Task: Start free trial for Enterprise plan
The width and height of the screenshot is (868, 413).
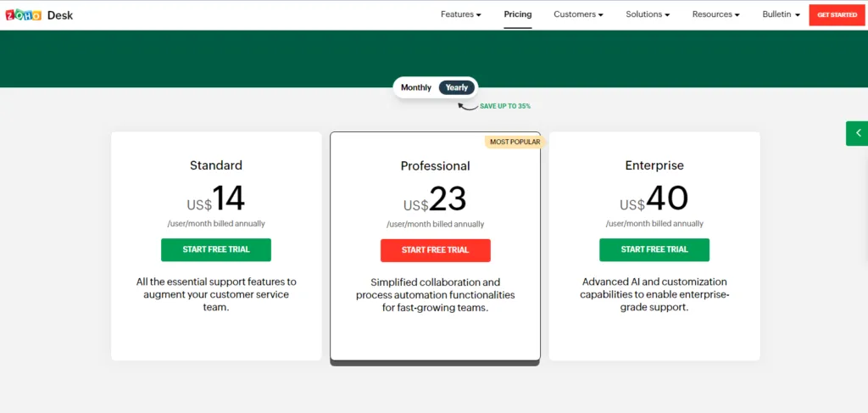Action: [x=654, y=249]
